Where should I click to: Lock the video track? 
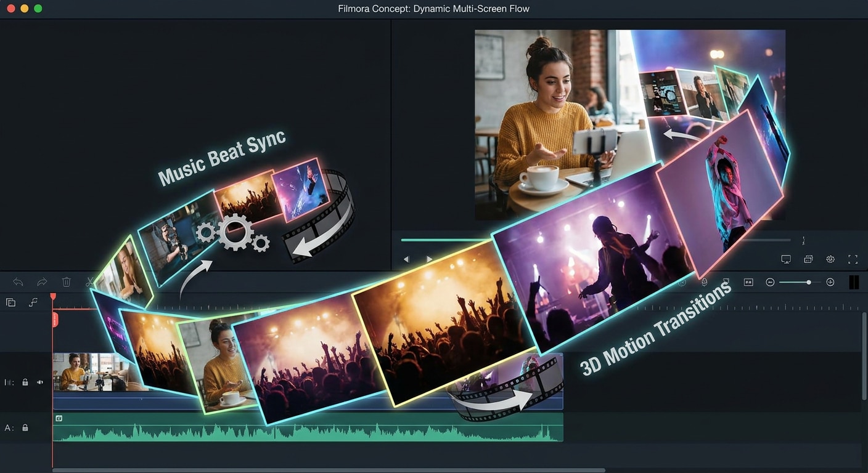coord(25,382)
